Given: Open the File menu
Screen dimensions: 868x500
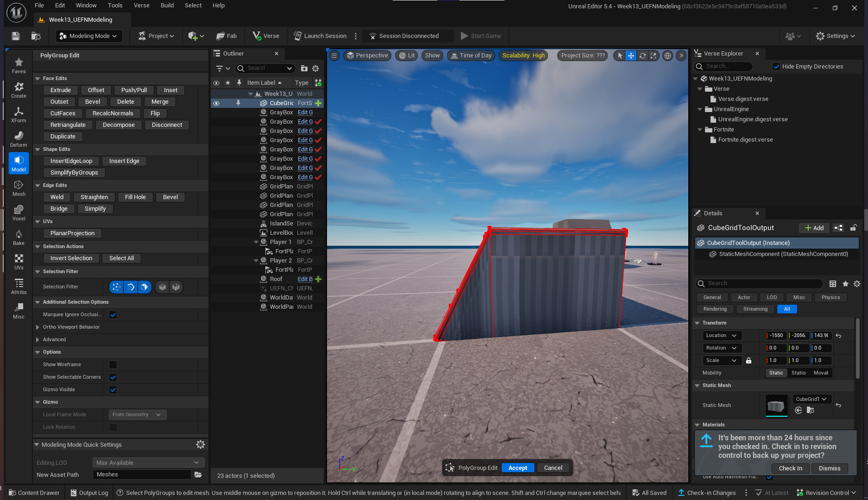Looking at the screenshot, I should [x=39, y=6].
